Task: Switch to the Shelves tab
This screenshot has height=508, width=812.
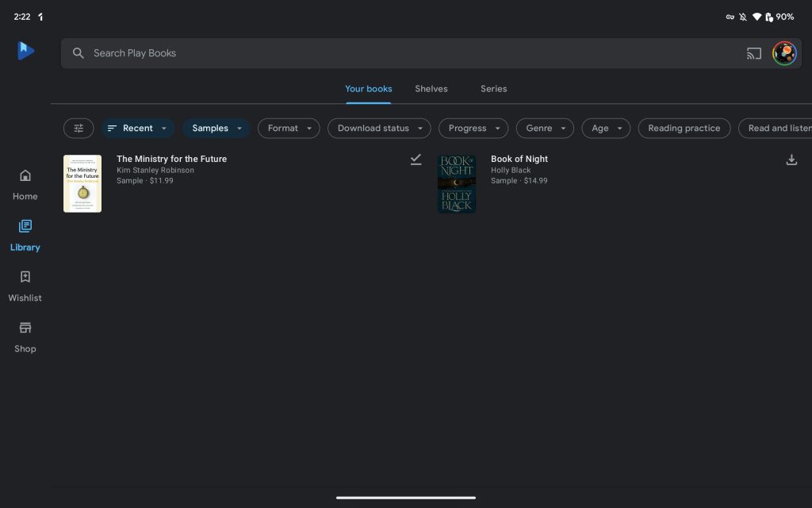Action: [431, 89]
